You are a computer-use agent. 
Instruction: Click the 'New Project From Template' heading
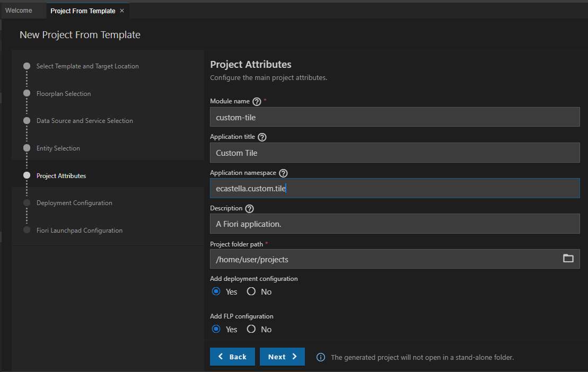coord(80,35)
